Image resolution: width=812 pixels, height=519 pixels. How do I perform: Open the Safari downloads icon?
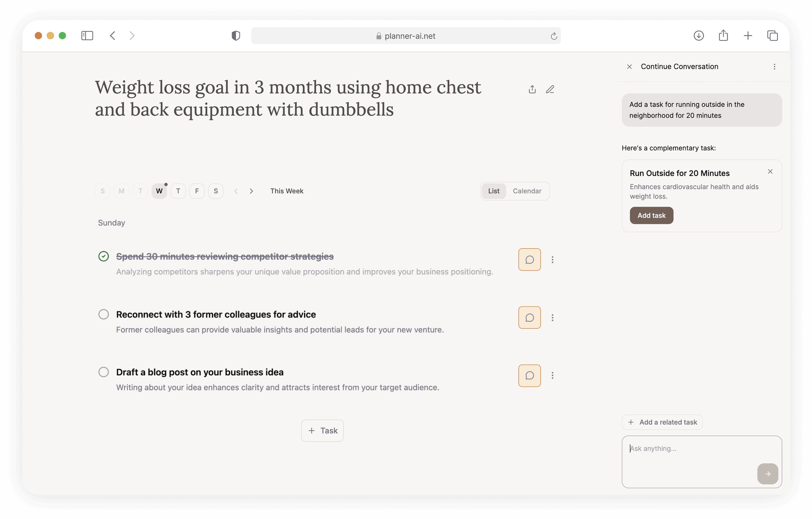coord(698,35)
